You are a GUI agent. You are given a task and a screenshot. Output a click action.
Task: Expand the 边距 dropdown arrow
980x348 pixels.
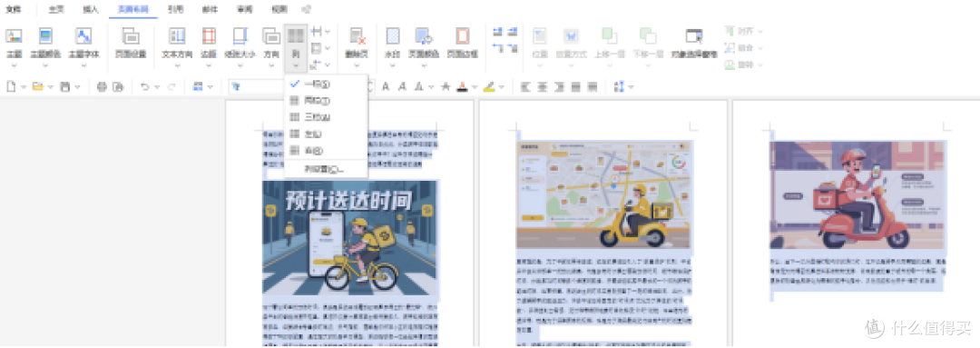tap(209, 65)
